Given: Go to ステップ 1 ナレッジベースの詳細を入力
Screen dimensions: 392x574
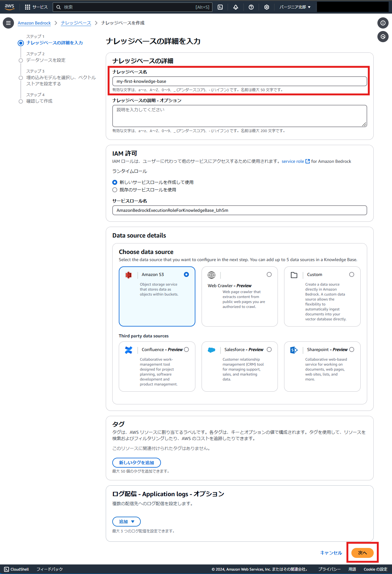Looking at the screenshot, I should click(55, 43).
